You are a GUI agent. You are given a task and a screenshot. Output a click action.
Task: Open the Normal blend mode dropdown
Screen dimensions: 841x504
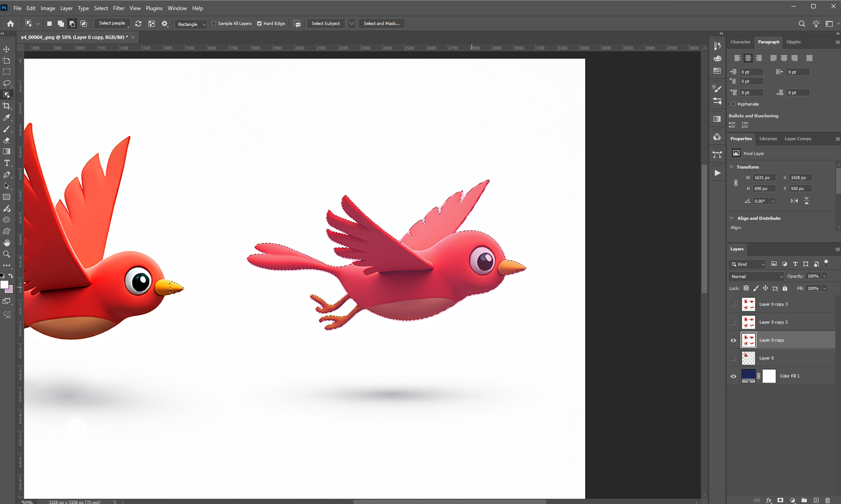tap(756, 276)
